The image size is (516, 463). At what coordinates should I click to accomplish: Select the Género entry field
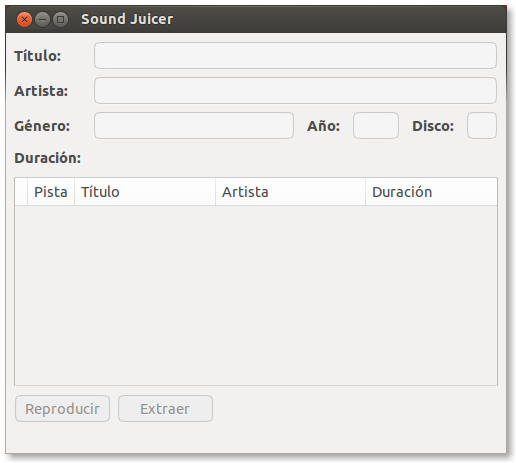(x=194, y=125)
